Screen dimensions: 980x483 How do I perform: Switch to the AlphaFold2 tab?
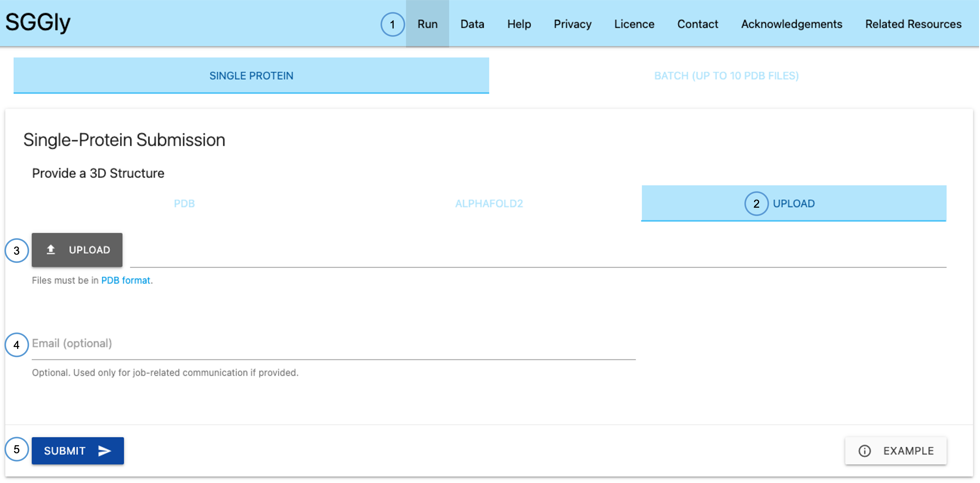point(489,203)
